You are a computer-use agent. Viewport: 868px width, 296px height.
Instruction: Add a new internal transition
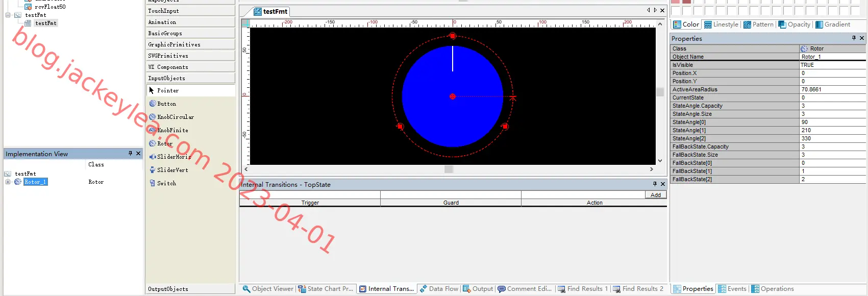coord(656,195)
